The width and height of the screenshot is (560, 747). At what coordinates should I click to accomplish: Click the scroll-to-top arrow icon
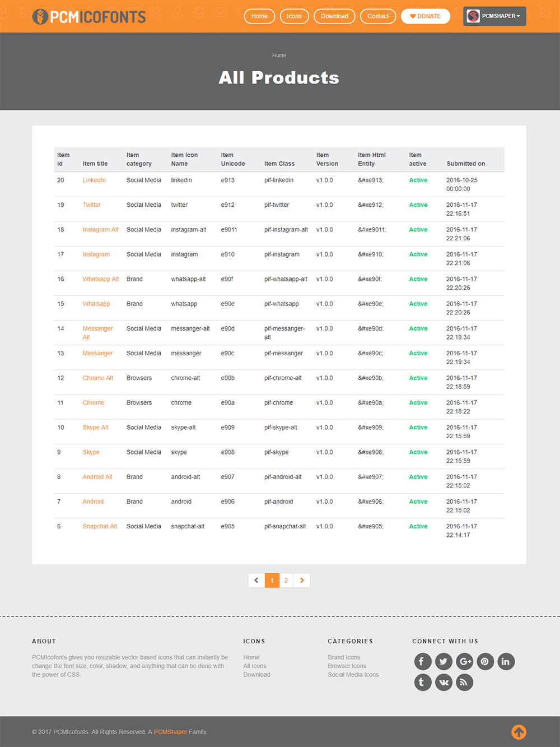pos(519,732)
